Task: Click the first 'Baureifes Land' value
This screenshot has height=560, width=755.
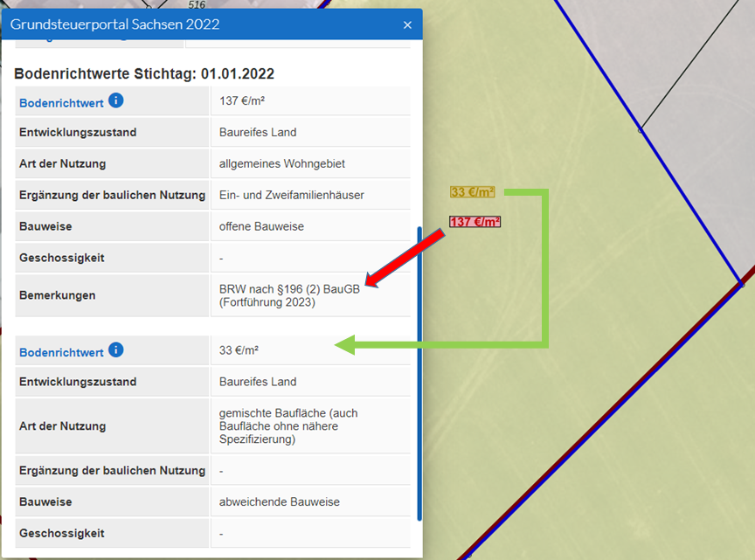Action: click(x=258, y=133)
